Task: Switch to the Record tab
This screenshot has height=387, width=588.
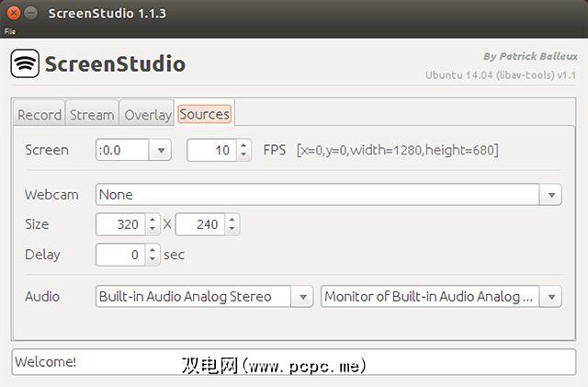Action: (x=40, y=115)
